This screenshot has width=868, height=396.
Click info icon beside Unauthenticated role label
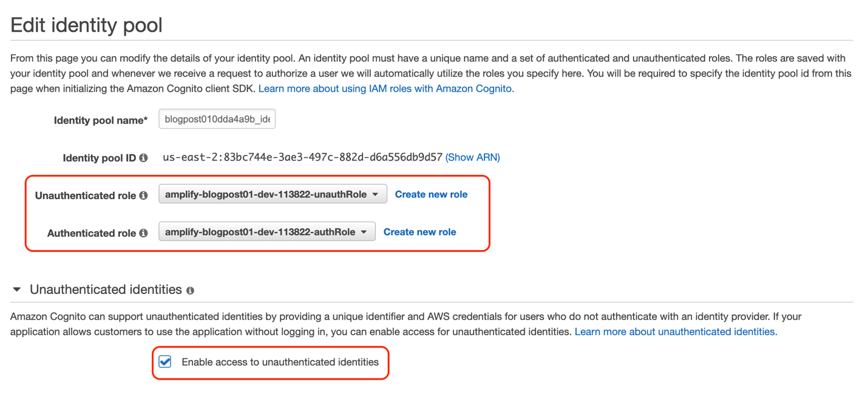143,196
